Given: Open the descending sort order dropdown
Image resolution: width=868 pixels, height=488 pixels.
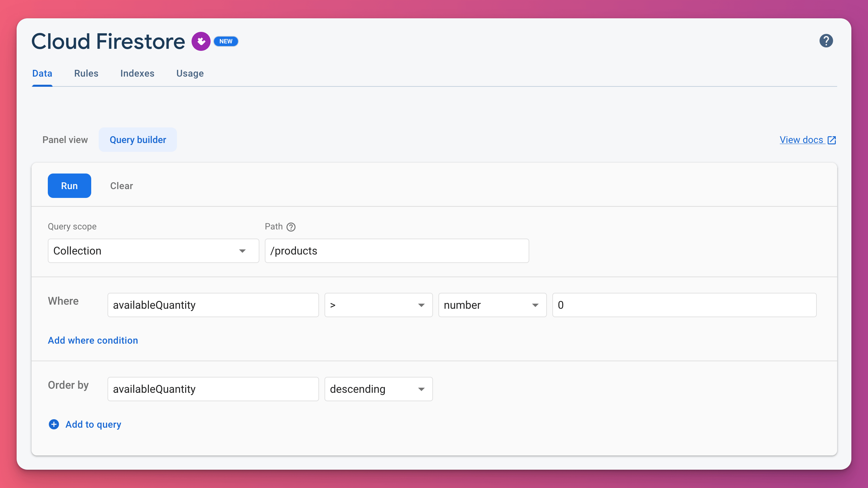Looking at the screenshot, I should coord(378,389).
